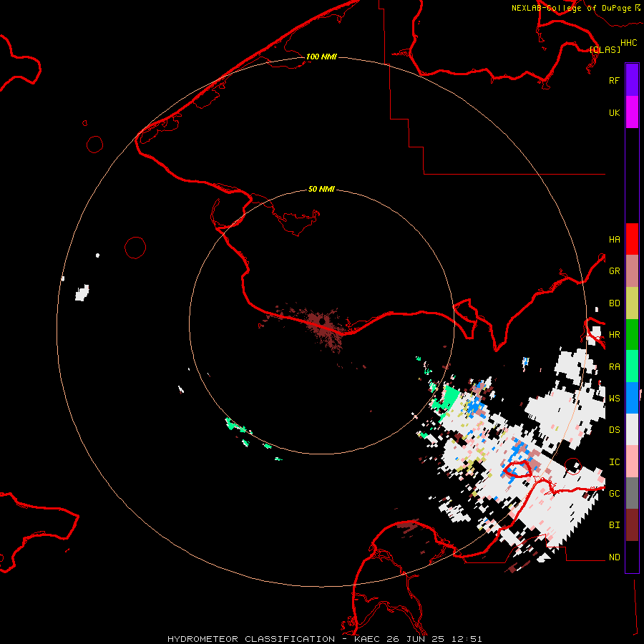Click the DS legend label
The height and width of the screenshot is (644, 644).
(614, 430)
